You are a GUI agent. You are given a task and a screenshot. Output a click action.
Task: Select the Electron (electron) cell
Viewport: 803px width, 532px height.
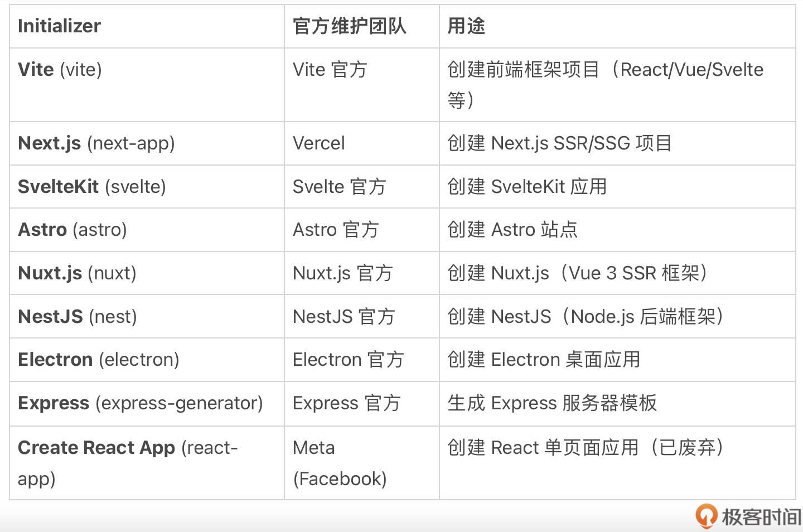(x=99, y=360)
